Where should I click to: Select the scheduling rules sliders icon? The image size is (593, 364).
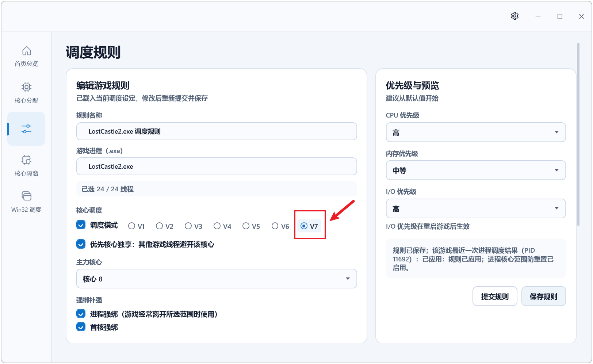tap(26, 129)
